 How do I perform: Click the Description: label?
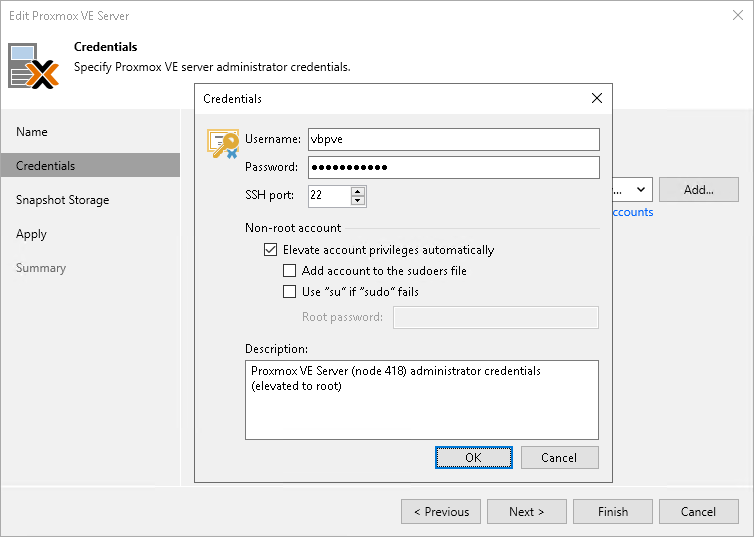(x=276, y=349)
